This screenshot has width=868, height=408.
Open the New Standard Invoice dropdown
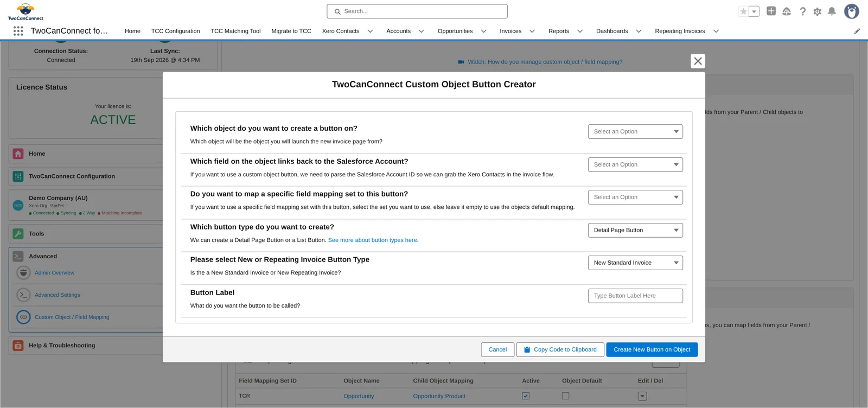click(x=635, y=263)
